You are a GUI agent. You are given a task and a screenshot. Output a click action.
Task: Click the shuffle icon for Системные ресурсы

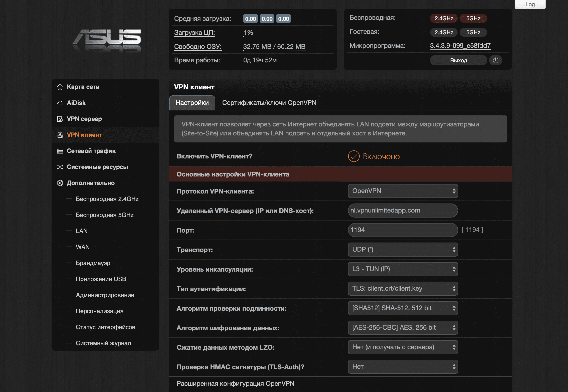pos(60,167)
